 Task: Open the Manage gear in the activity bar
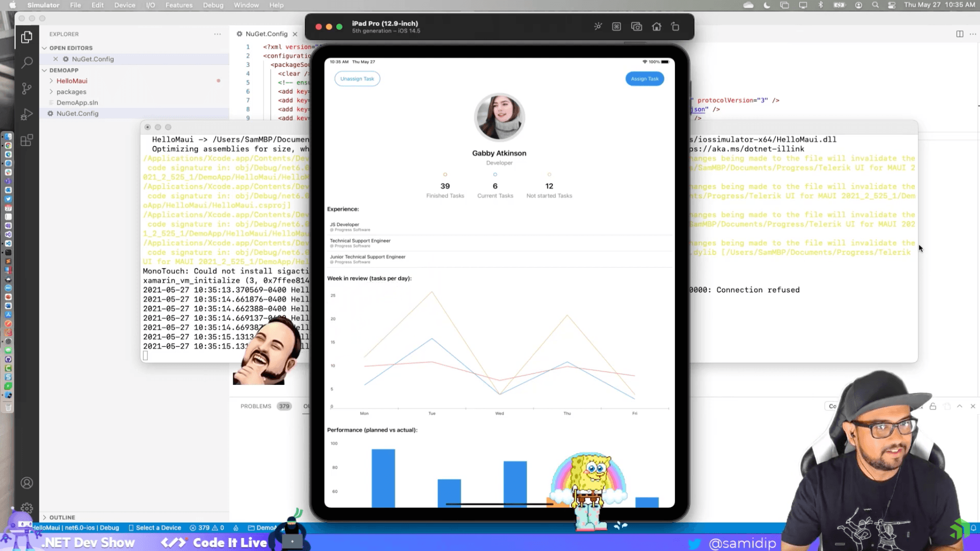27,508
